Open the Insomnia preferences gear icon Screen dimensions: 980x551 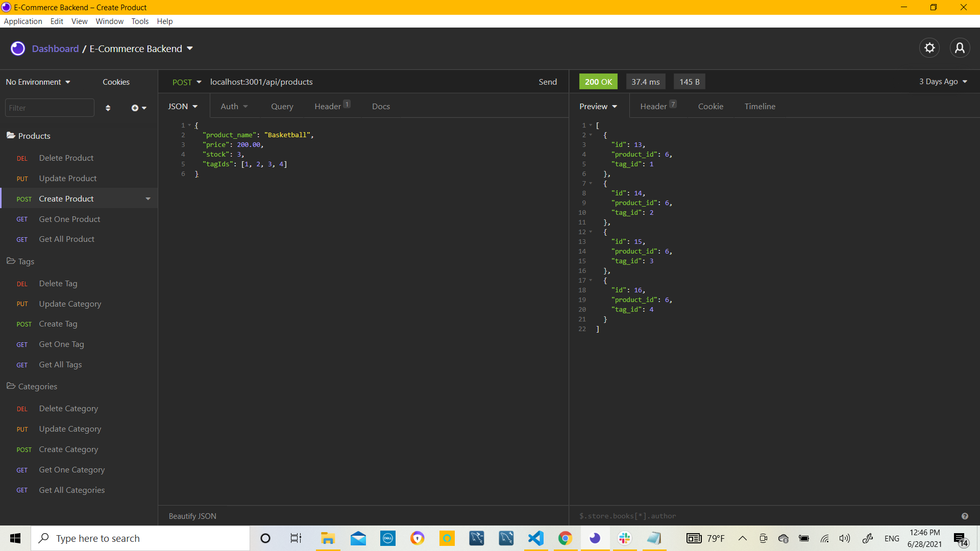[x=929, y=47]
